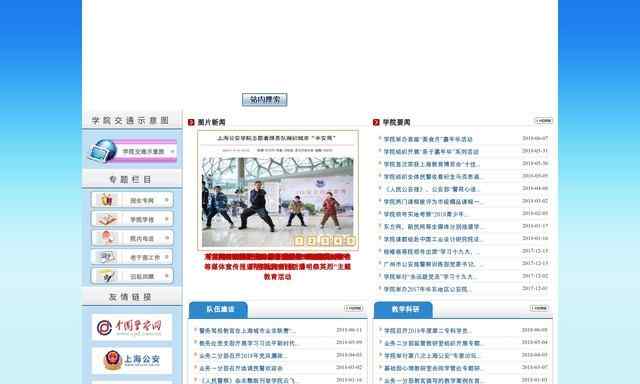Open the 业务二分部召开2018年 headline under 队伍建设
Viewport: 640px width, 384px height.
243,356
